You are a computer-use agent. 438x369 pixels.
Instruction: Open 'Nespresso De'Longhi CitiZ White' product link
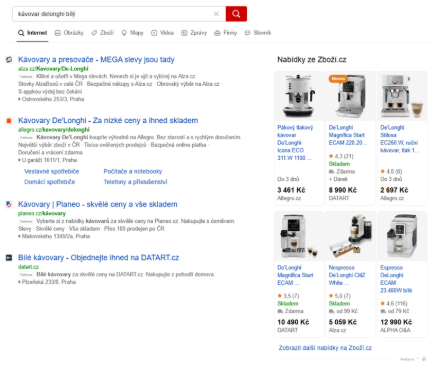tap(347, 275)
